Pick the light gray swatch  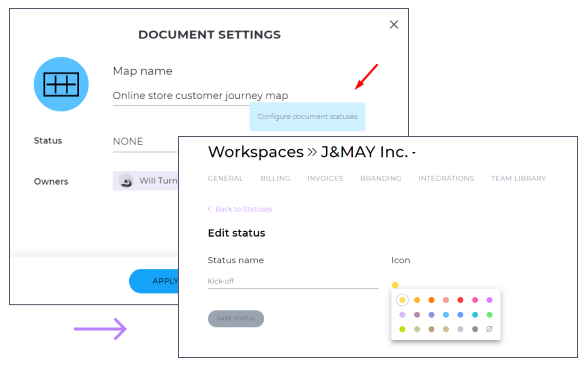pos(460,329)
